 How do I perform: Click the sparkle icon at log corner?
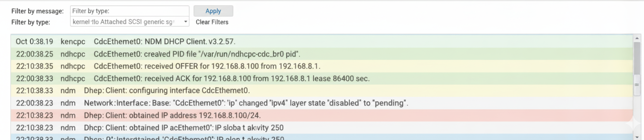pyautogui.click(x=633, y=123)
